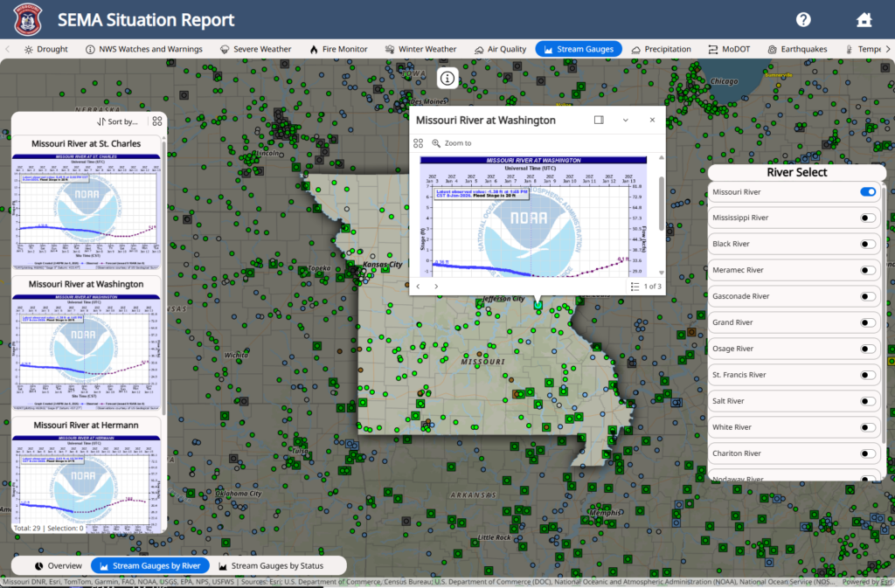Click the Kansas City map label
This screenshot has width=895, height=588.
point(383,265)
